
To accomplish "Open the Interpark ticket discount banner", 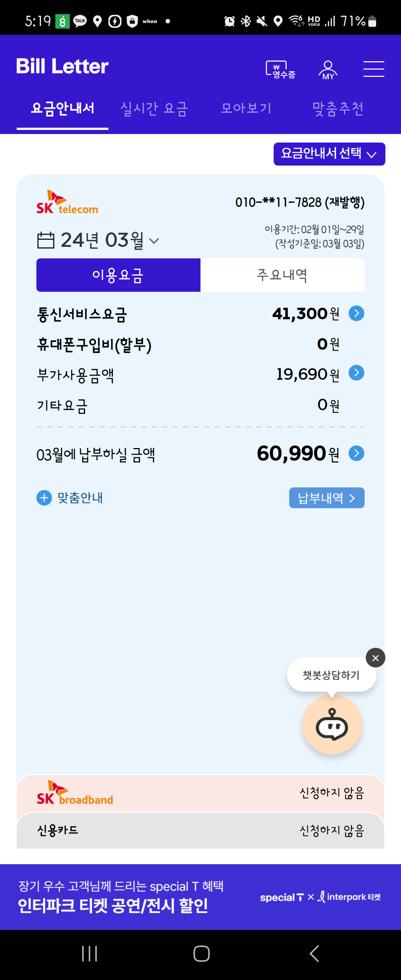I will pyautogui.click(x=200, y=897).
